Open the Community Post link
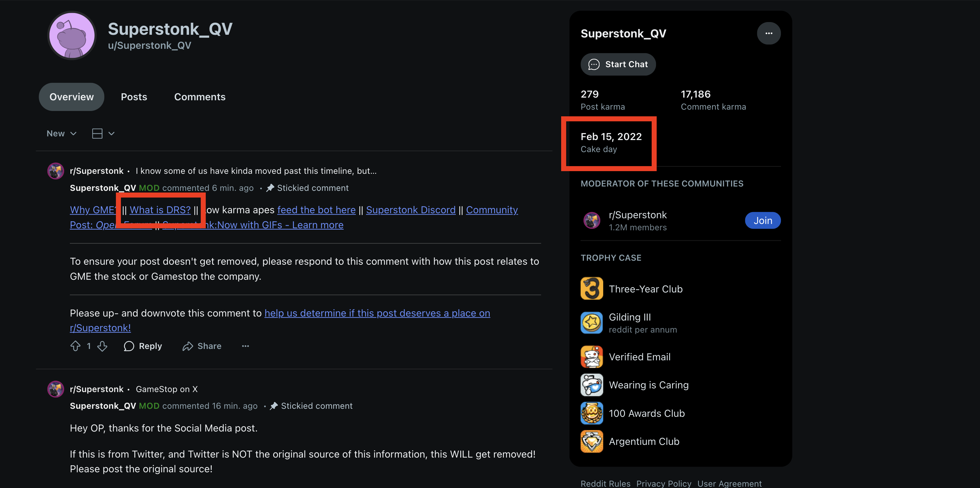The height and width of the screenshot is (488, 980). 492,210
